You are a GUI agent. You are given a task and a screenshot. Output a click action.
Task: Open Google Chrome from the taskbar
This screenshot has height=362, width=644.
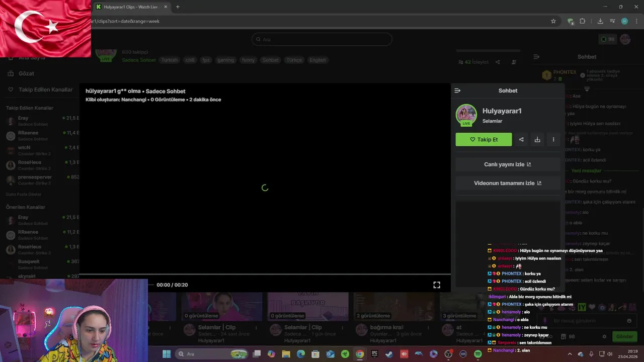coord(360,354)
